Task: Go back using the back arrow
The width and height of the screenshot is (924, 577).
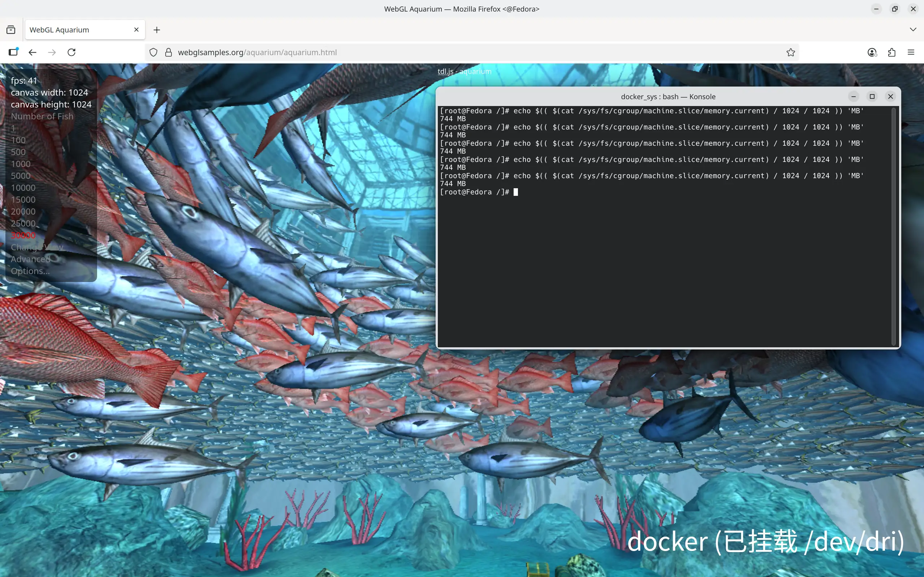Action: point(32,52)
